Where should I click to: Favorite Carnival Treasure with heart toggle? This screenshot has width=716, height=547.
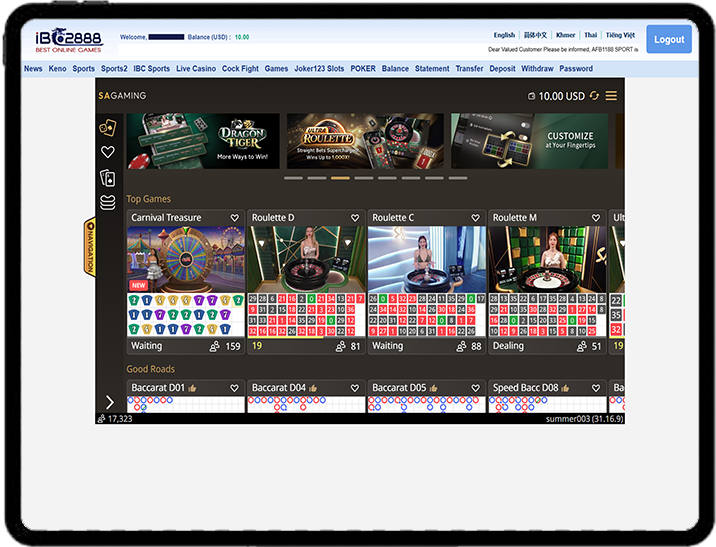click(235, 218)
